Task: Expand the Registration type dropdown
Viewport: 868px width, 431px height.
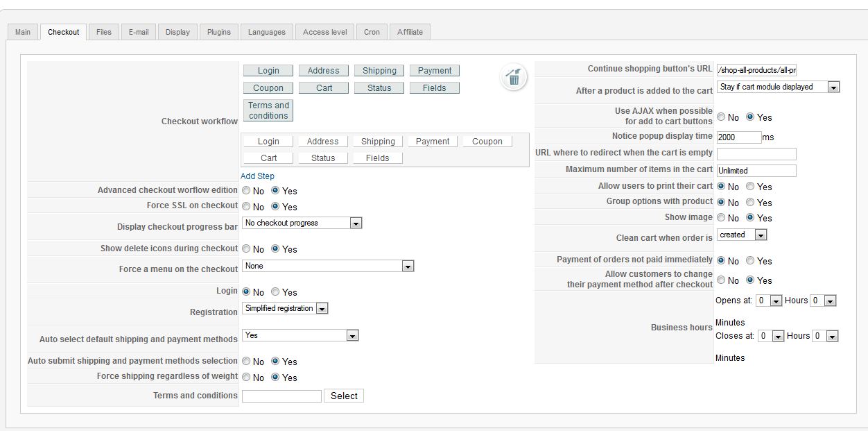Action: (285, 308)
